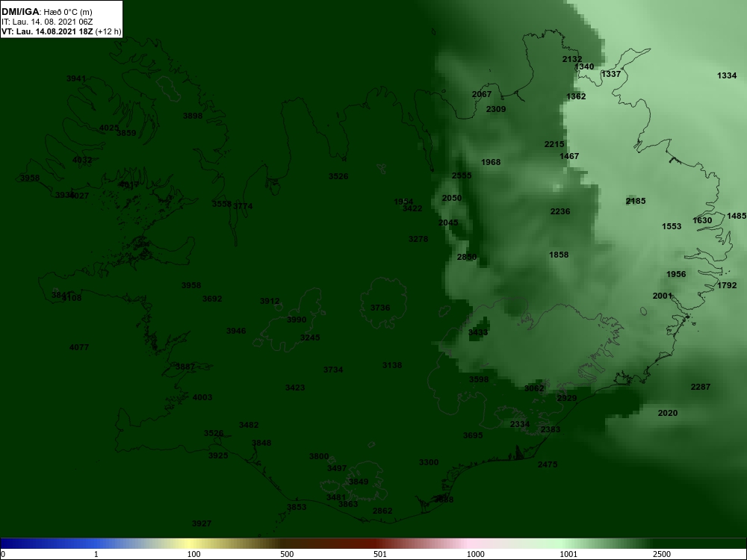Screen dimensions: 747x560
Task: Click the map value 2334
Action: point(520,424)
